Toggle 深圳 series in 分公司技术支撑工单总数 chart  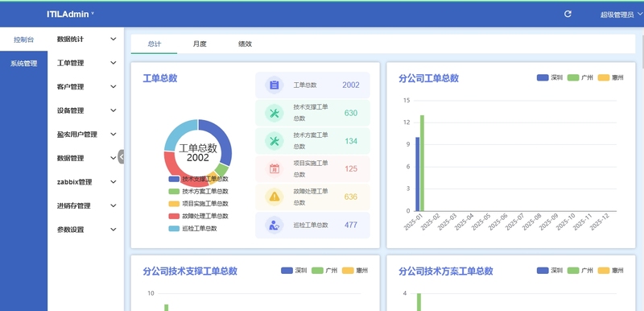point(294,271)
